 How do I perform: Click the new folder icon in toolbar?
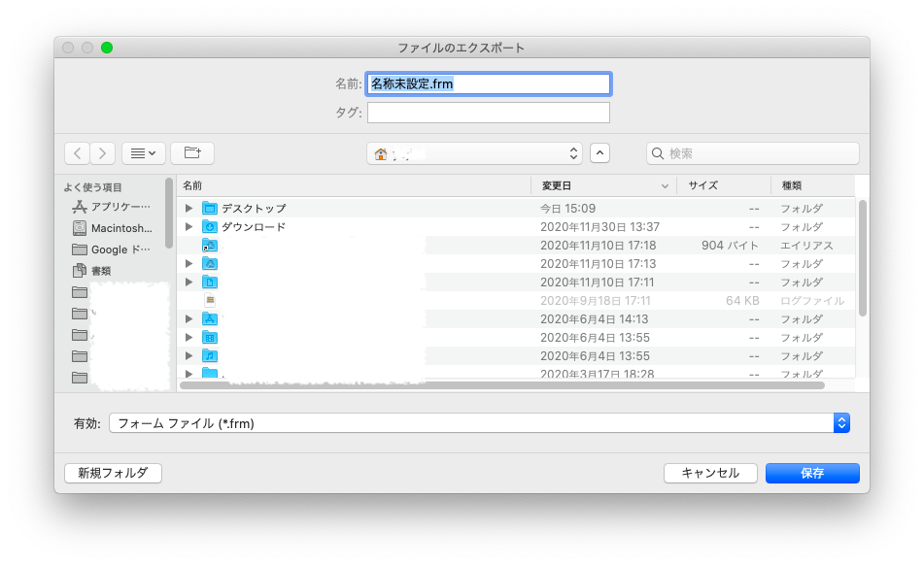coord(192,153)
